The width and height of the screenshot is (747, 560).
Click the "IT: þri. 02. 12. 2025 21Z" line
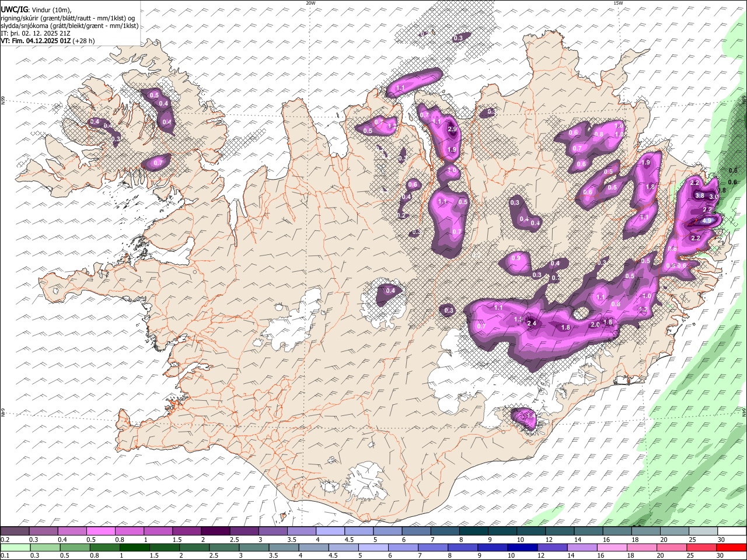tap(36, 34)
